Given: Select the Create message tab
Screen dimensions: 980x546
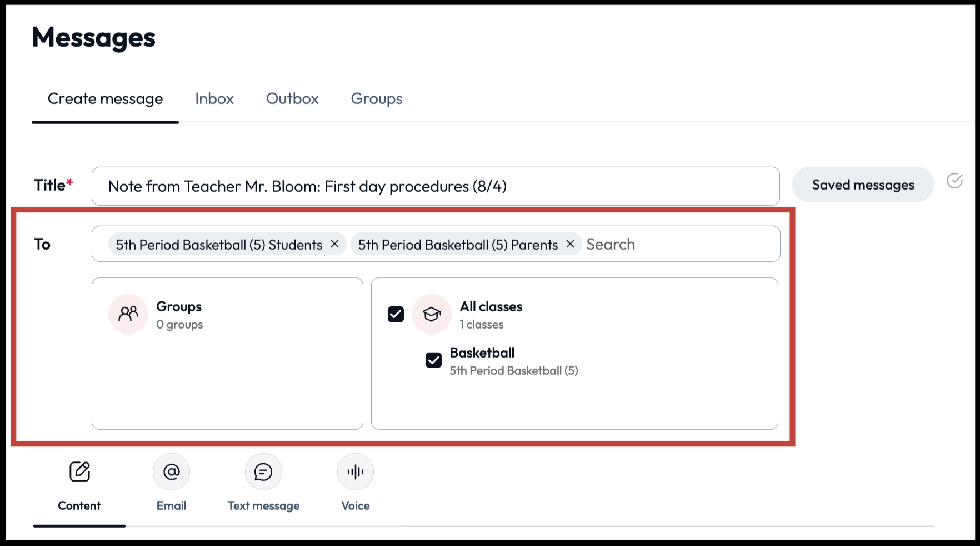Looking at the screenshot, I should click(x=105, y=99).
